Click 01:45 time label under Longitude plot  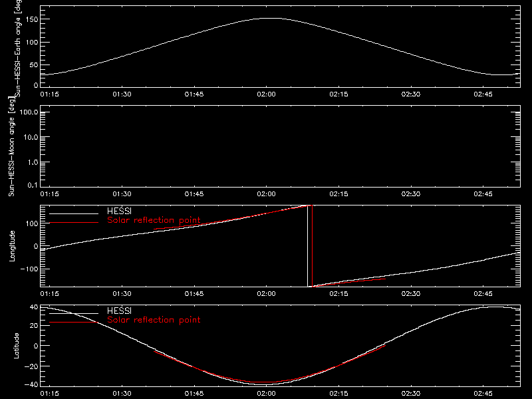[x=194, y=294]
